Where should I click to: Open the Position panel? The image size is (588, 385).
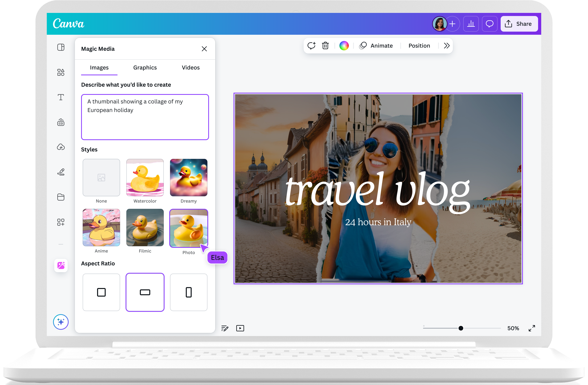[419, 46]
